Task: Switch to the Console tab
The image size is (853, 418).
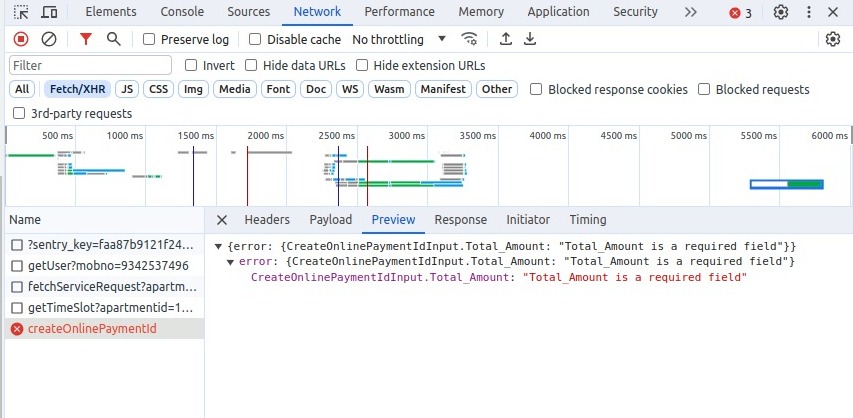Action: 182,13
